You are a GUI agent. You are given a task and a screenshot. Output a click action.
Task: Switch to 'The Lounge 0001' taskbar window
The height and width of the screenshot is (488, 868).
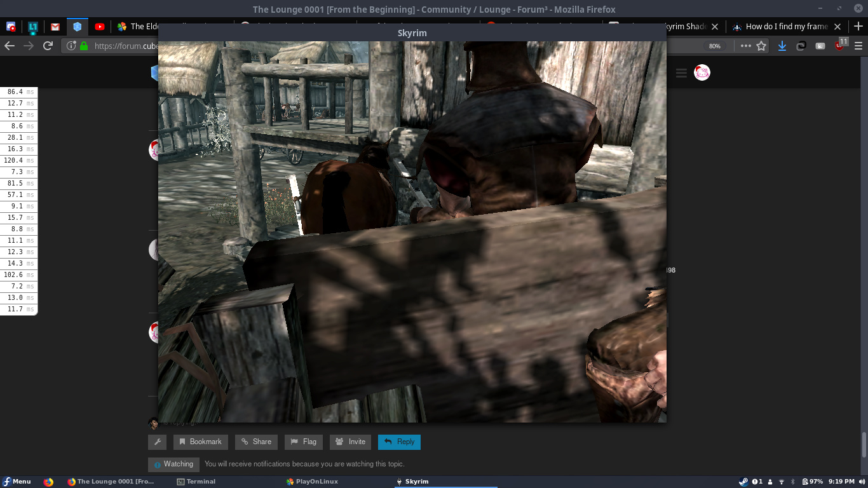click(x=111, y=482)
